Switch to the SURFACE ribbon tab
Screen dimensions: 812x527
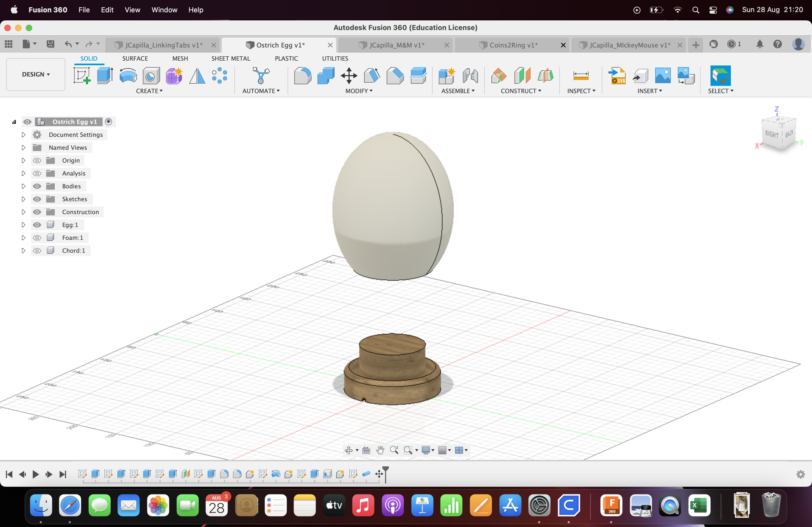[135, 58]
